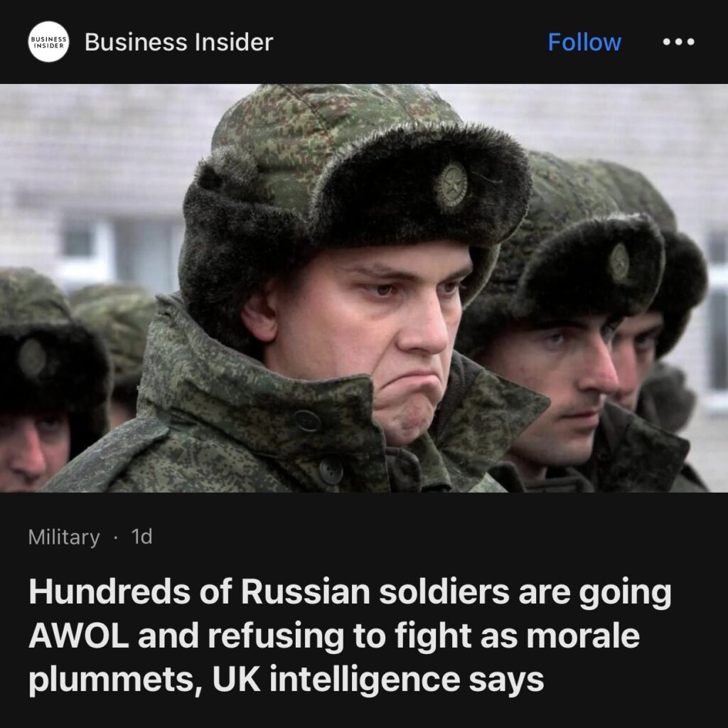Open the Business Insider circular logo
This screenshot has height=728, width=728.
point(48,42)
